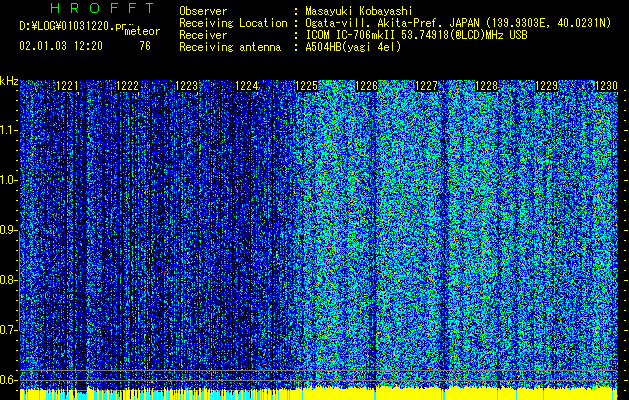Viewport: 629px width, 400px height.
Task: Click the 1.0 kHz frequency axis label
Action: [x=7, y=180]
